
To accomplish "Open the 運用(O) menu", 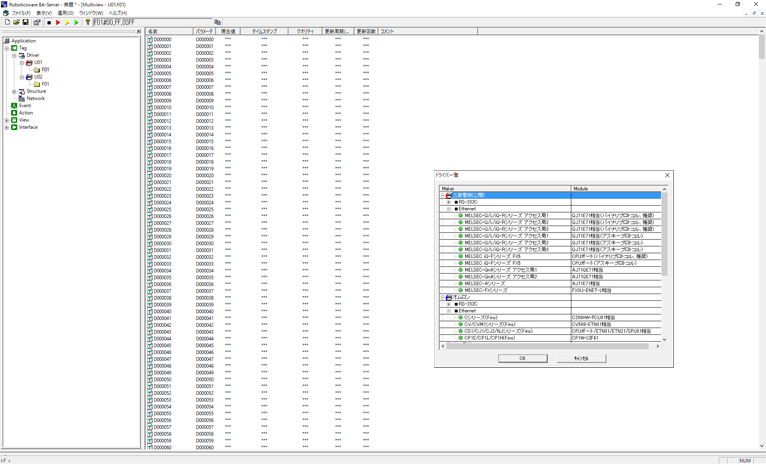I will [65, 13].
